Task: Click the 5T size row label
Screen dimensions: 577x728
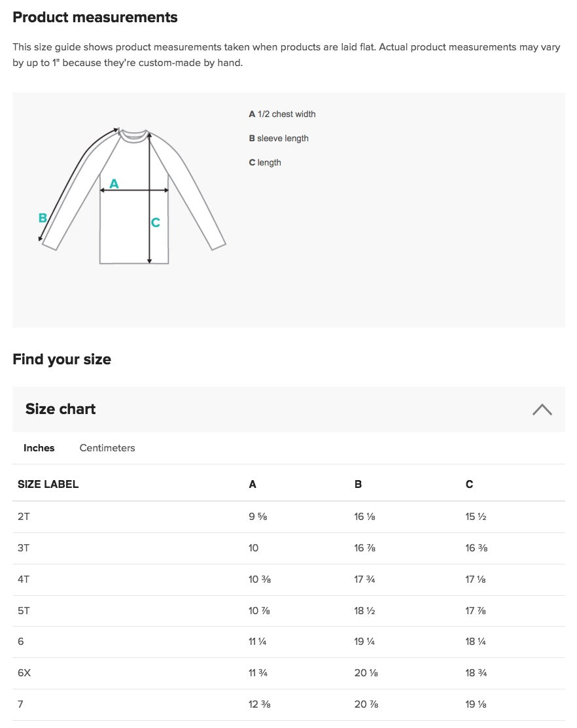Action: [x=24, y=611]
